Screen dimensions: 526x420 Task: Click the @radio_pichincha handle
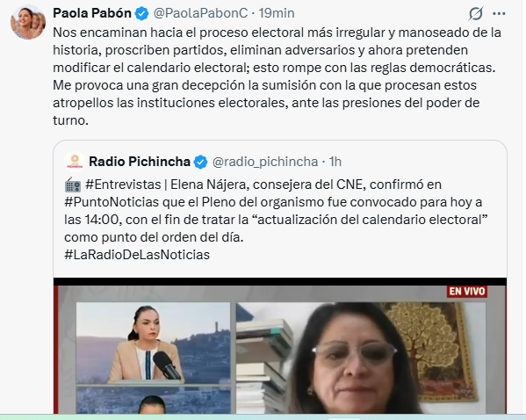[265, 162]
